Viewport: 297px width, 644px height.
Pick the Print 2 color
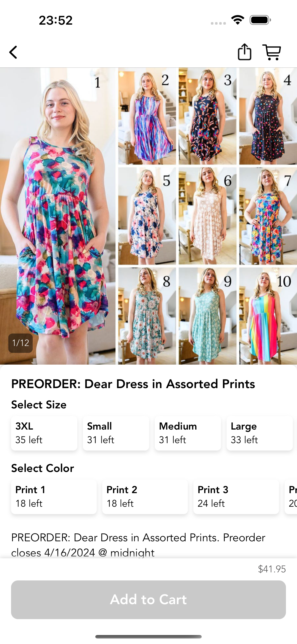[145, 497]
